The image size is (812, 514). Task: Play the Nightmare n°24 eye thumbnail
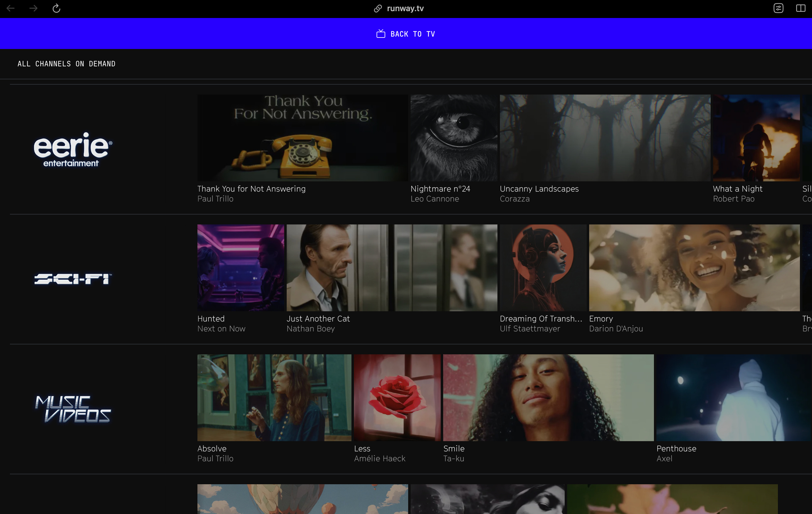pos(453,138)
